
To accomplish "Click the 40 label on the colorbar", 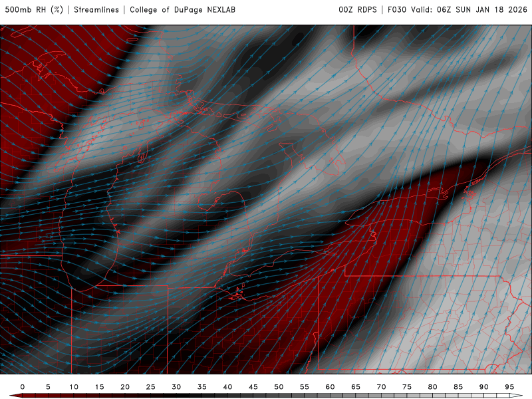I will (227, 387).
